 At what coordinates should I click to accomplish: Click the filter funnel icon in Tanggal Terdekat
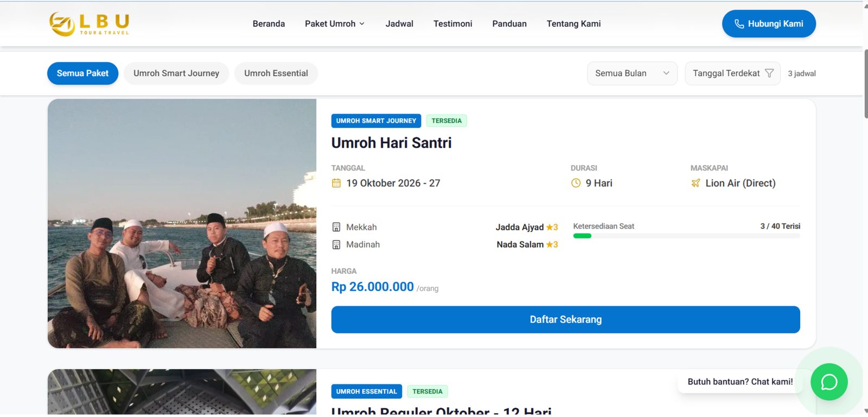tap(769, 73)
